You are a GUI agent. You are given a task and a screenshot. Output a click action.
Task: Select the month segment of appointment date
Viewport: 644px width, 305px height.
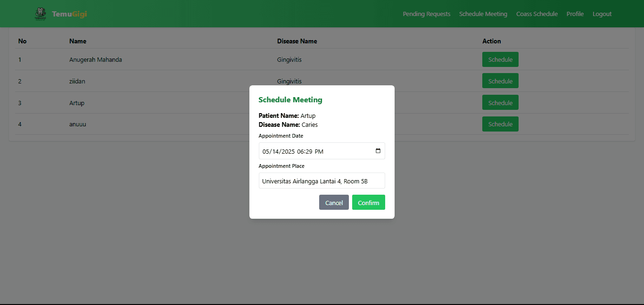point(266,151)
